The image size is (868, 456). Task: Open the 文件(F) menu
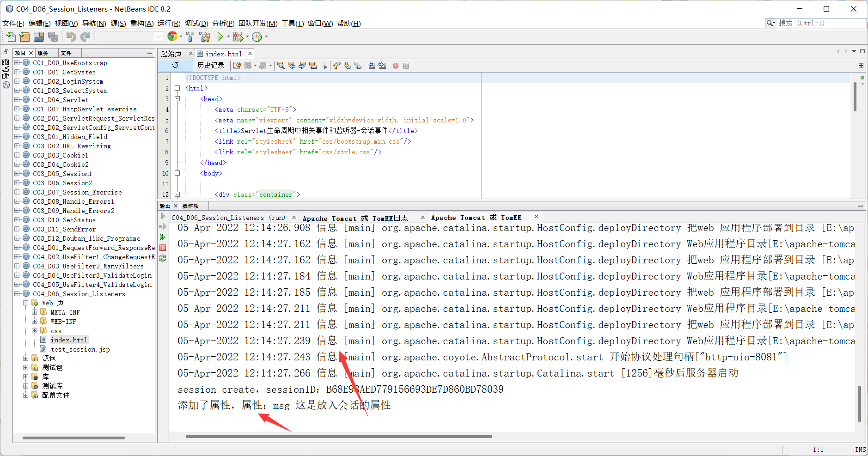13,23
